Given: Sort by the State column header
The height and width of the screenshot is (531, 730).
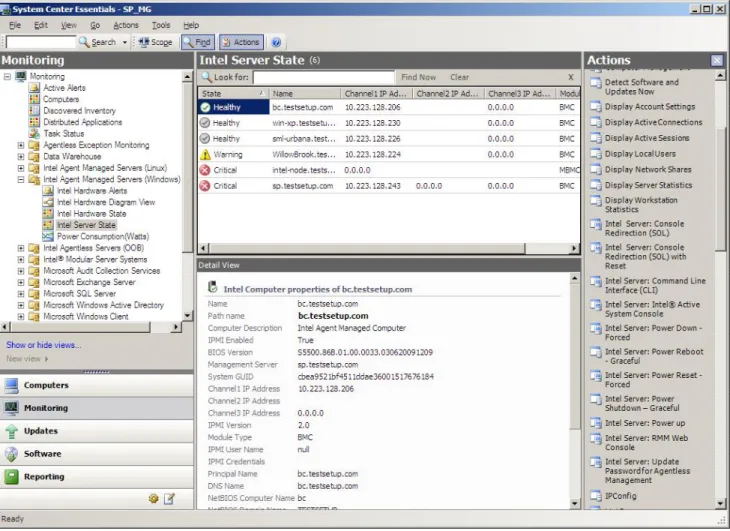Looking at the screenshot, I should (234, 94).
